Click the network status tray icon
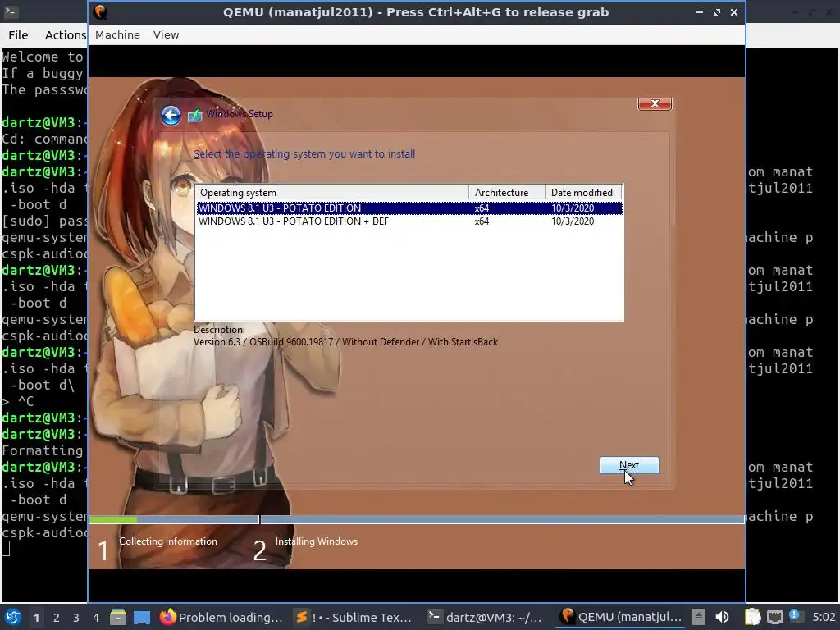The image size is (840, 630). (774, 617)
